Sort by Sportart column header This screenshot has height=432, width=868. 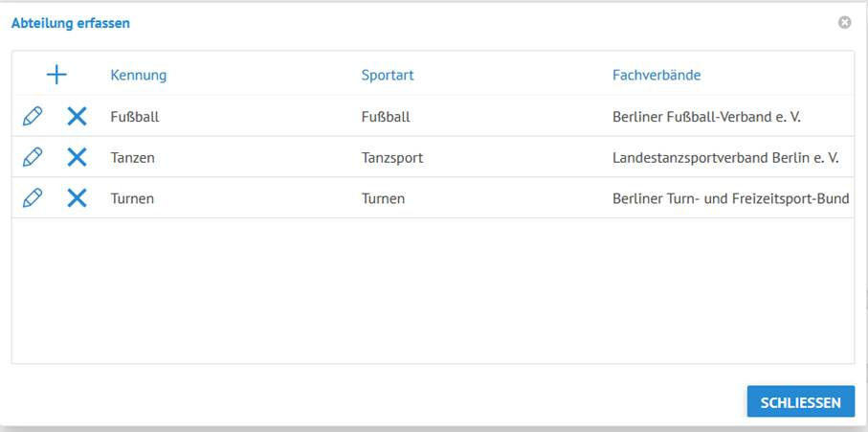tap(388, 75)
